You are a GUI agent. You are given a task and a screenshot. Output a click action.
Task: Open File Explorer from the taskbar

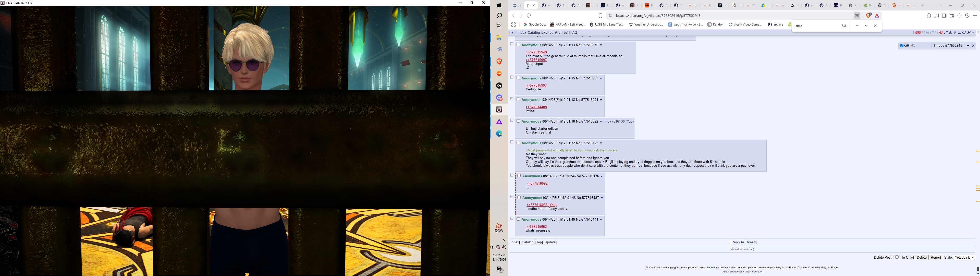pos(499,38)
